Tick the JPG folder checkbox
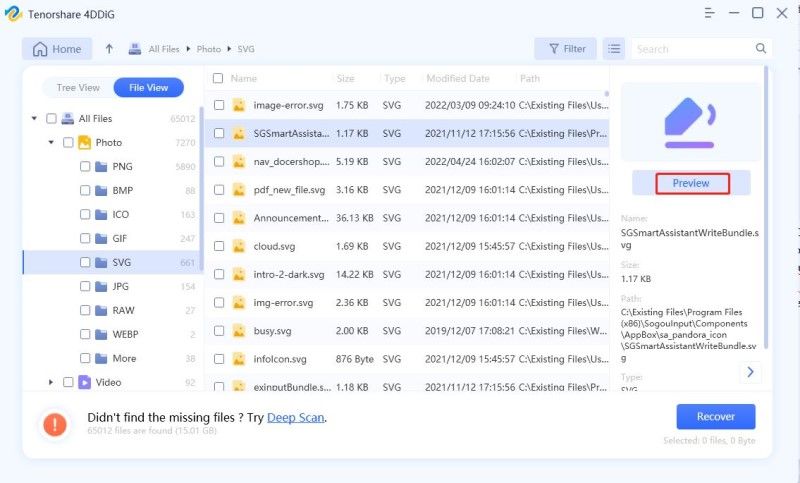800x483 pixels. [85, 286]
